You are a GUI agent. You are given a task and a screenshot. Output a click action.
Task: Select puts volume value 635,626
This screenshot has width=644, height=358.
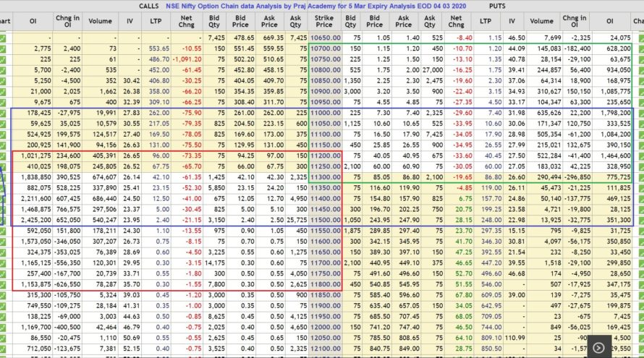(548, 113)
